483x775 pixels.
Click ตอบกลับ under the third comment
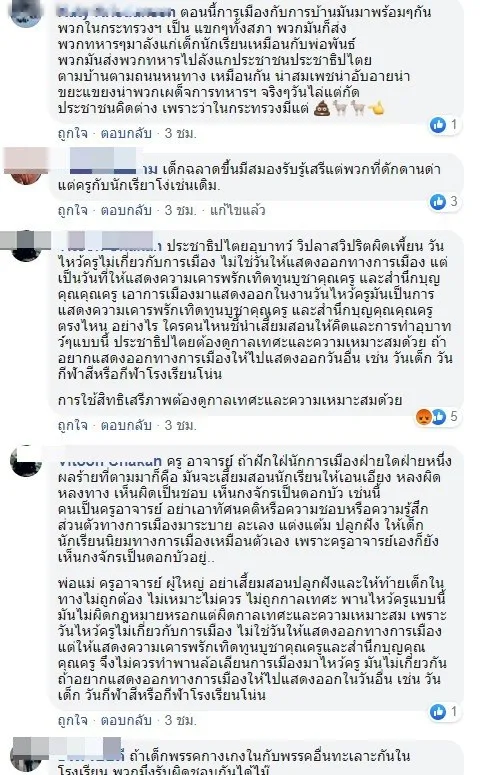pos(126,425)
